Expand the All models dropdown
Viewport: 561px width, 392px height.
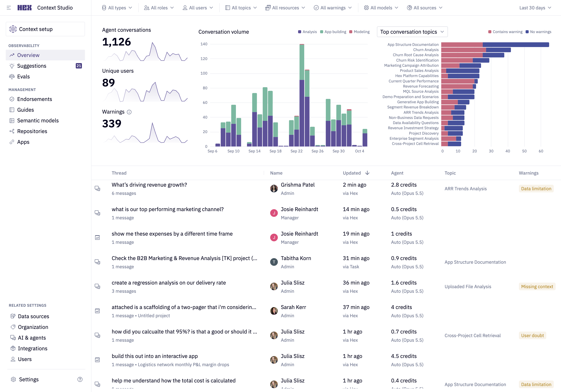[x=381, y=8]
